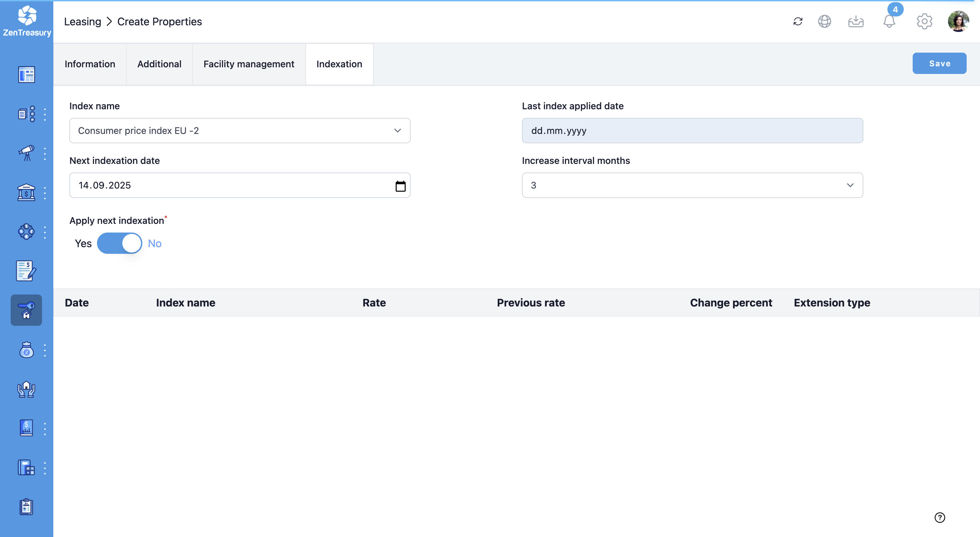Click the help question mark icon
Image resolution: width=980 pixels, height=537 pixels.
[940, 517]
